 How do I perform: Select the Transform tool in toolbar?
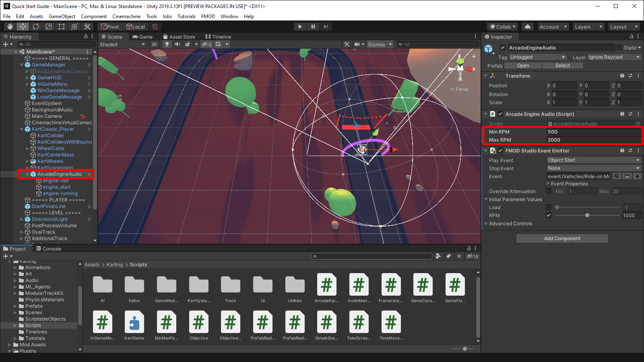click(x=74, y=27)
